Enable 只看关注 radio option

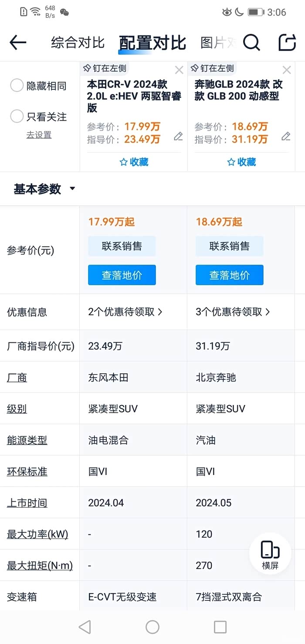pyautogui.click(x=17, y=116)
